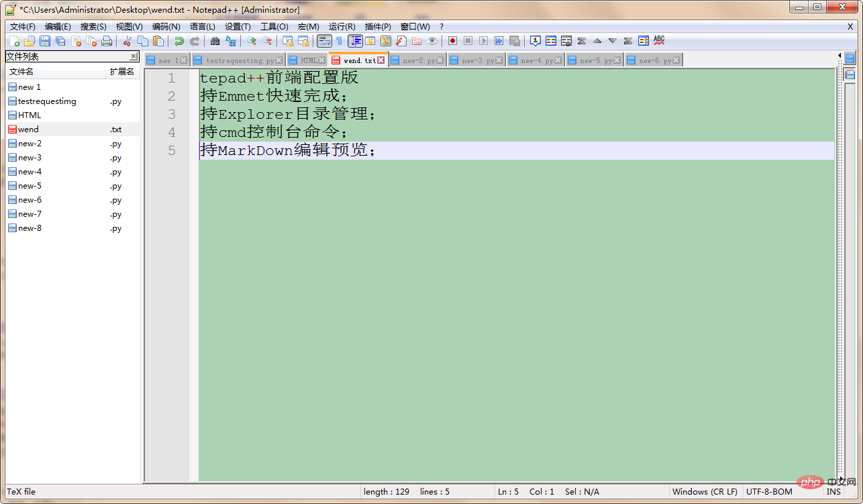Viewport: 863px width, 504px height.
Task: Close the new-6.py tab
Action: click(676, 60)
